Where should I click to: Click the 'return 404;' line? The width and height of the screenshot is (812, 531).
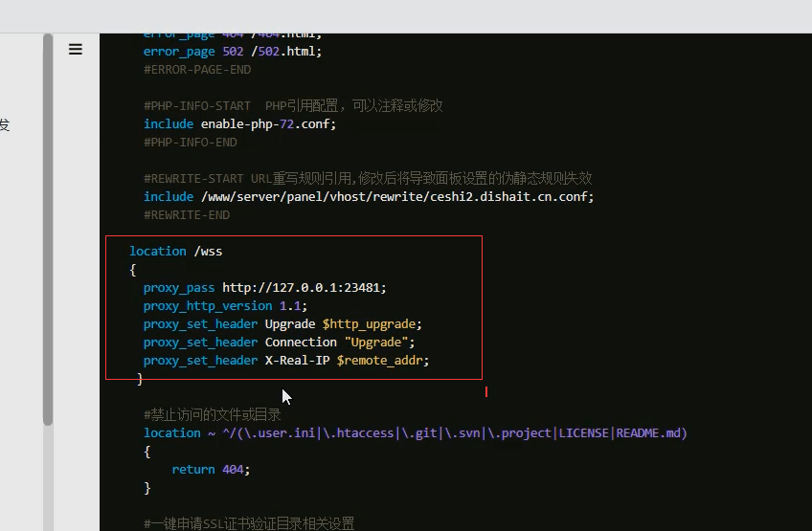tap(211, 470)
